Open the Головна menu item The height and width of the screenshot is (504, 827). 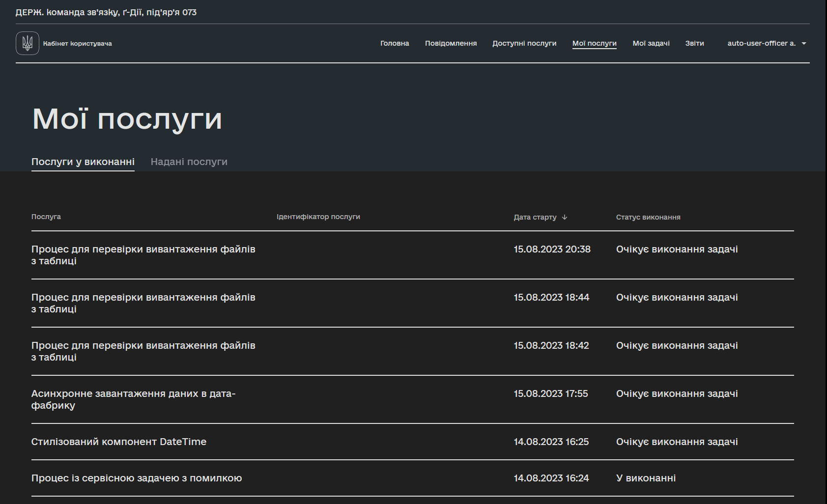click(x=395, y=43)
